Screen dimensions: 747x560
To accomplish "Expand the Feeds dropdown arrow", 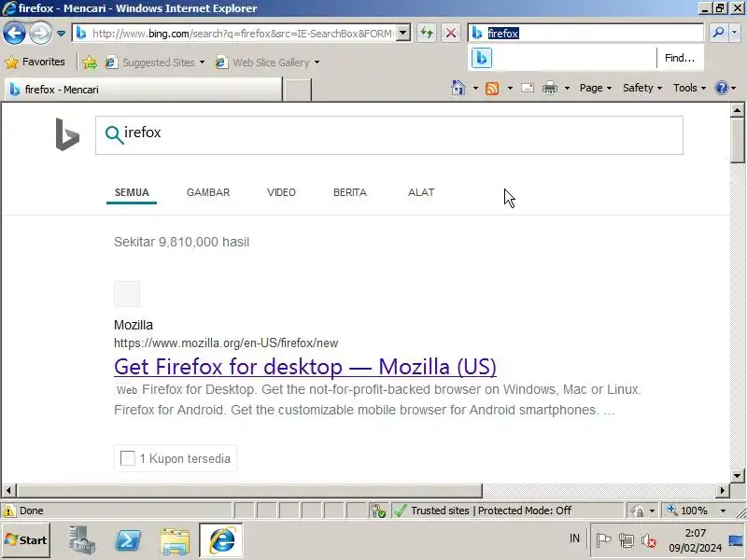I will coord(510,88).
